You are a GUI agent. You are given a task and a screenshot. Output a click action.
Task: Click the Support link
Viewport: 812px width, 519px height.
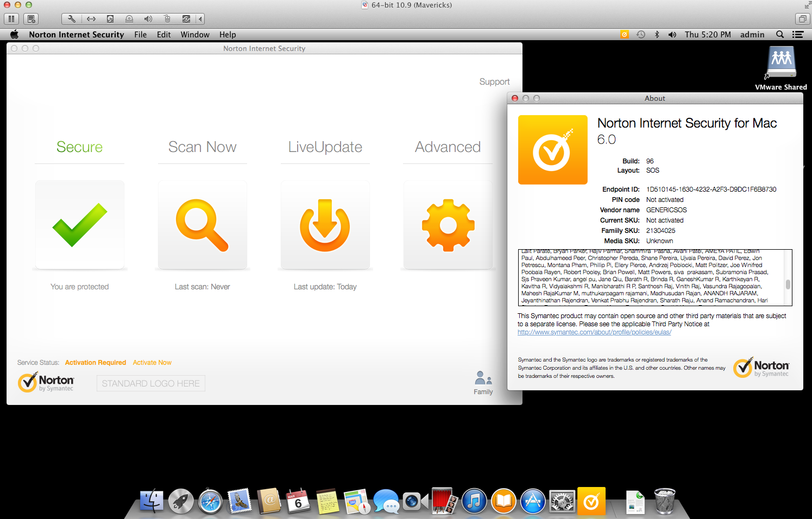coord(494,82)
